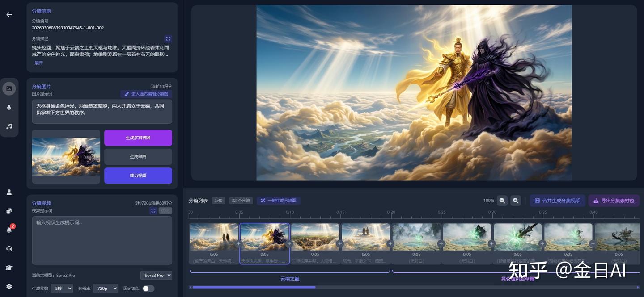Select the generated storyboard thumbnail in left panel

click(x=66, y=156)
